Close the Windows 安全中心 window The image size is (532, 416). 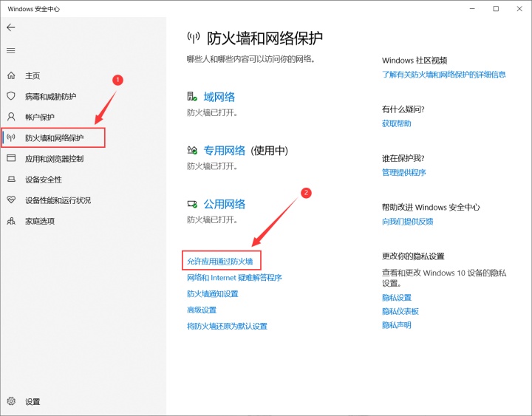point(519,9)
